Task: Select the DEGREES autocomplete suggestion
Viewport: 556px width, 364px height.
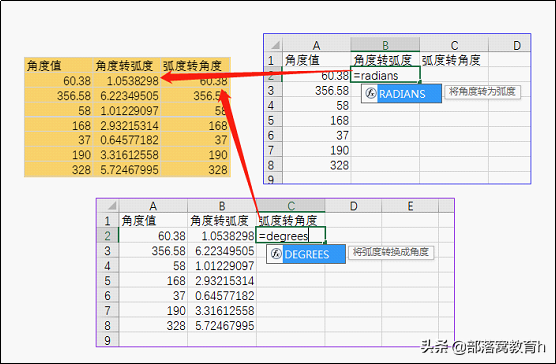Action: 306,254
